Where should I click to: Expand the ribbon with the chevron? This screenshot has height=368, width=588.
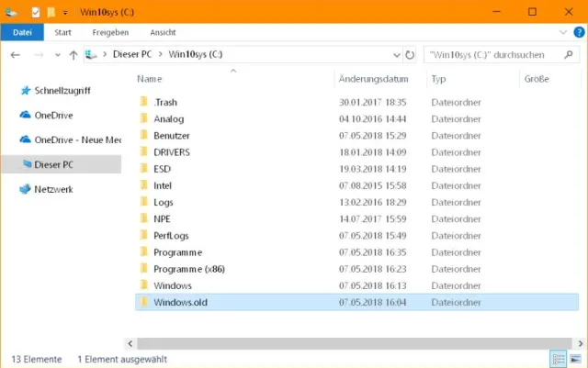564,31
